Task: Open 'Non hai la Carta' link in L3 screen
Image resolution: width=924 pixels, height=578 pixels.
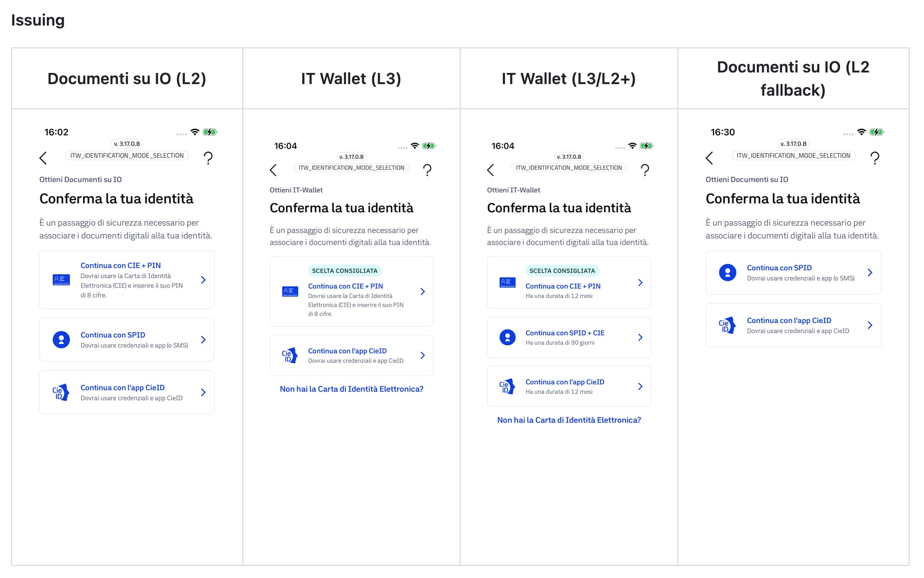Action: pyautogui.click(x=351, y=389)
